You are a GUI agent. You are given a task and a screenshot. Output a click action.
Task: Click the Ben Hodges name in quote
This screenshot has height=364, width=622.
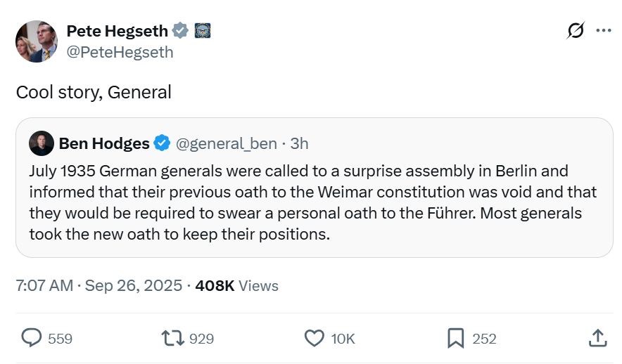coord(104,143)
